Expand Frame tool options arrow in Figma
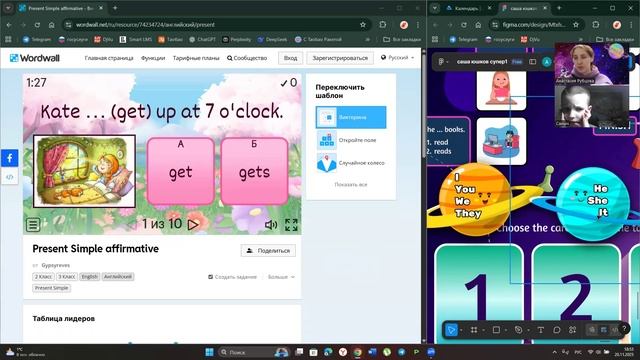 [x=483, y=330]
